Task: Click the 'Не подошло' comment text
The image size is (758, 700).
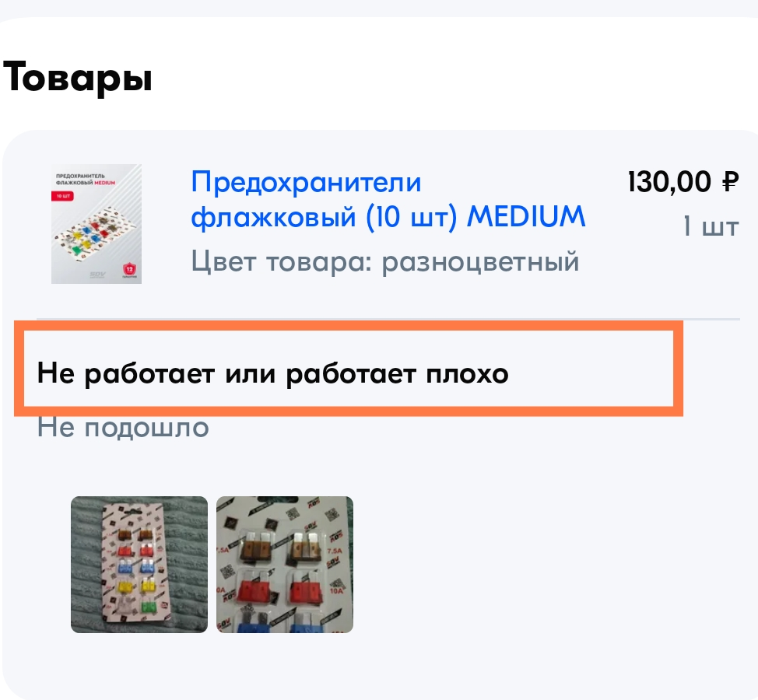Action: pyautogui.click(x=123, y=428)
